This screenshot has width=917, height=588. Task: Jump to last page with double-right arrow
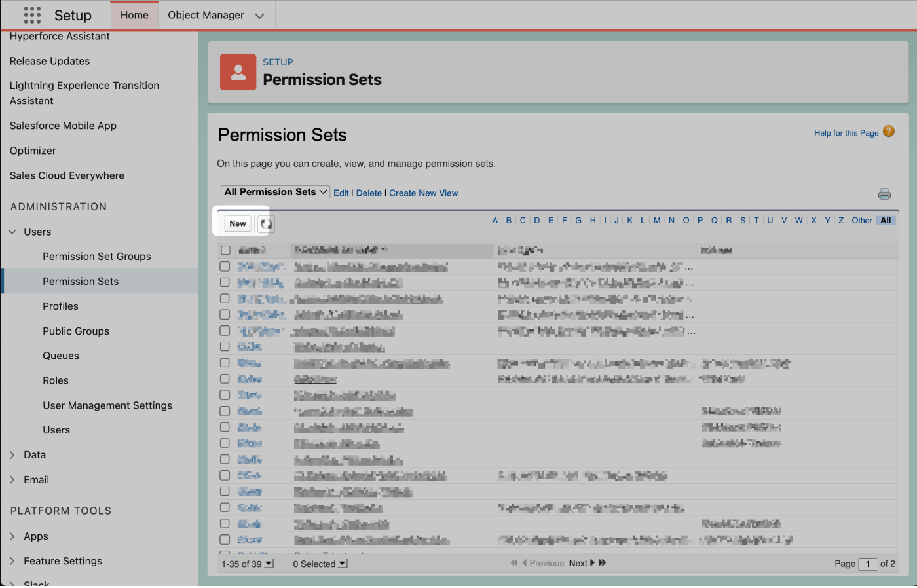point(603,563)
